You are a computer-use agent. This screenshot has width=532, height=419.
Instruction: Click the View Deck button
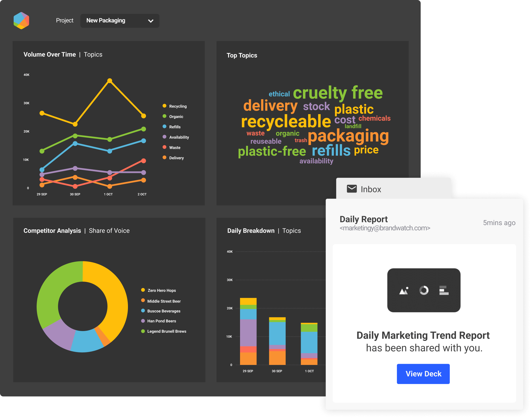pos(423,374)
